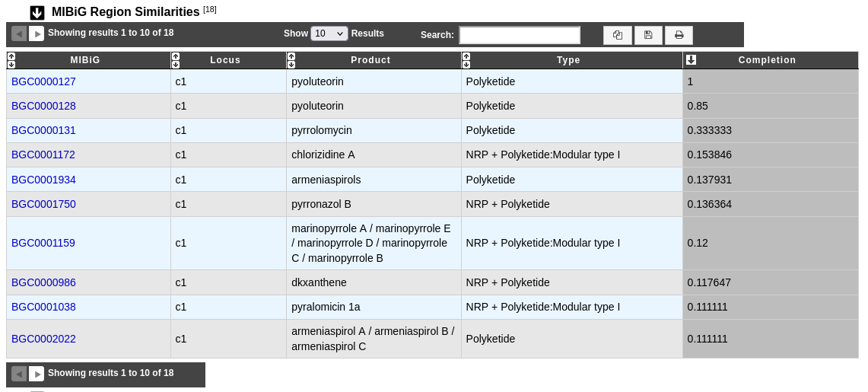This screenshot has width=868, height=392.
Task: Click previous page arrow in top bar
Action: [19, 33]
